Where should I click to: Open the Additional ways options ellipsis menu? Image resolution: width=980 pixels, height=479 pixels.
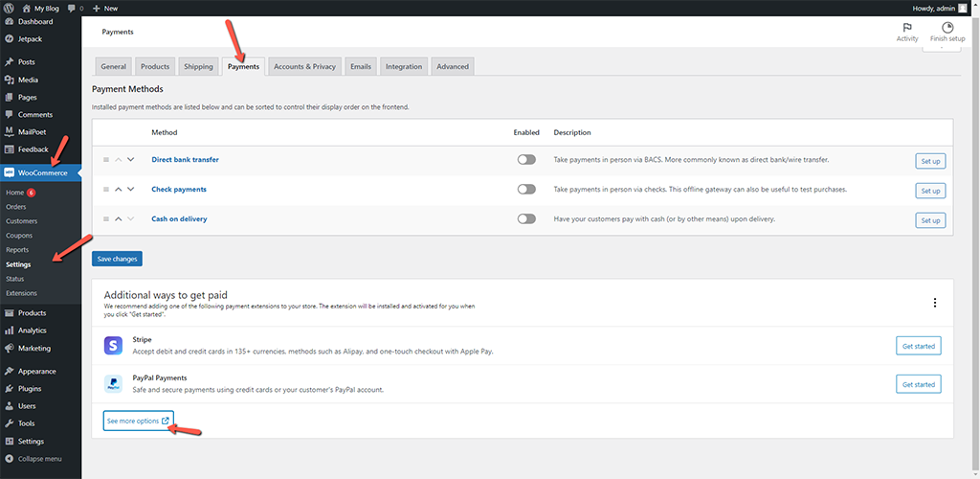[935, 303]
